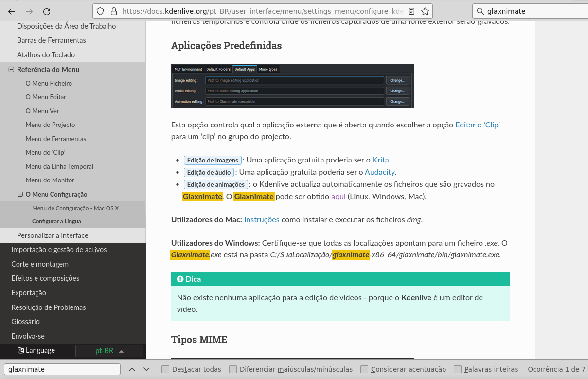Open Menu do 'Clip' page
Viewport: 588px width, 379px height.
click(45, 152)
